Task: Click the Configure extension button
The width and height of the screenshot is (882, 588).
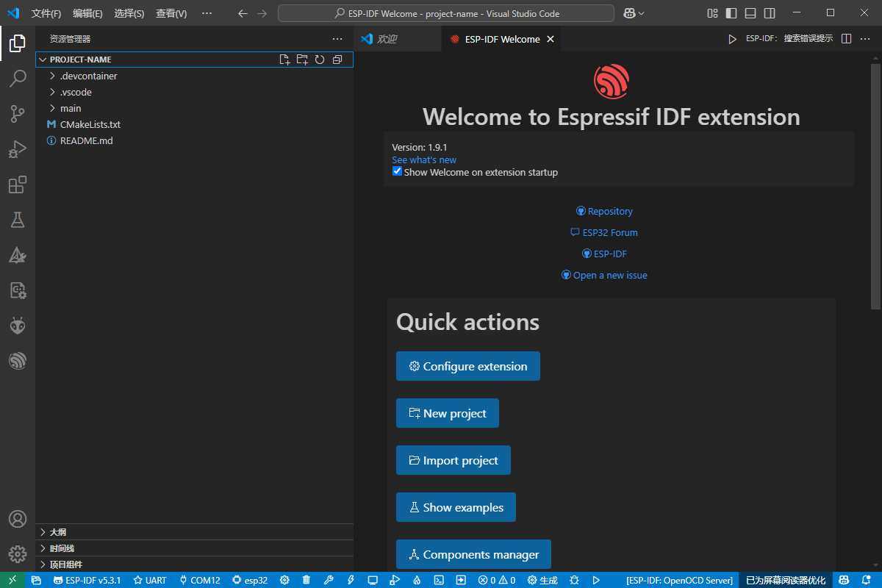Action: 468,366
